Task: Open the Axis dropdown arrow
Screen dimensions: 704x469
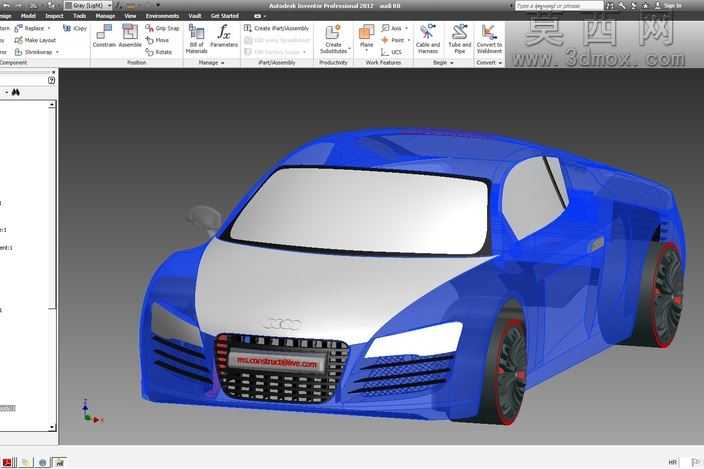Action: [407, 28]
